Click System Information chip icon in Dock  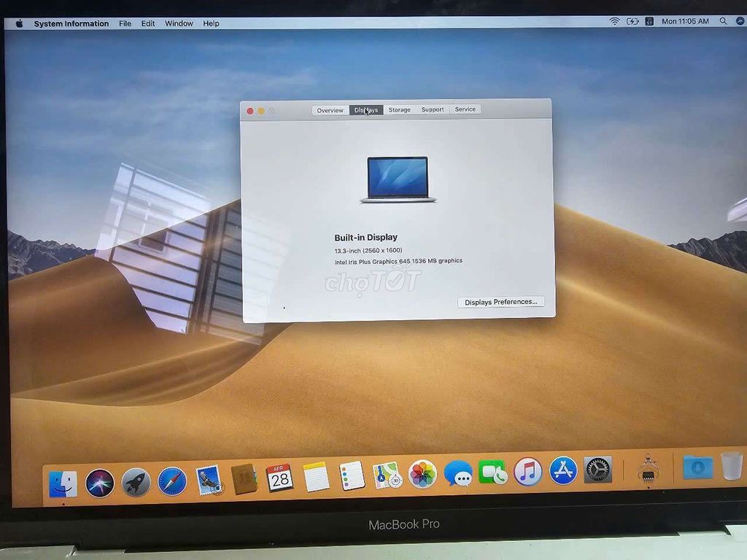[648, 472]
